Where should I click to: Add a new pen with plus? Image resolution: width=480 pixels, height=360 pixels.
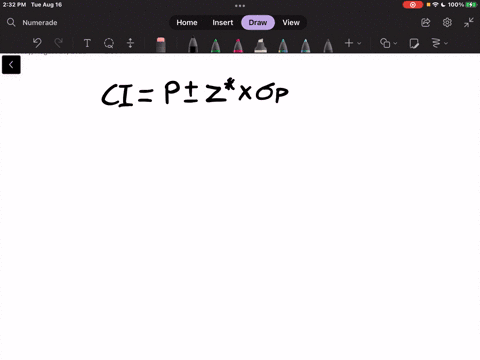[349, 43]
